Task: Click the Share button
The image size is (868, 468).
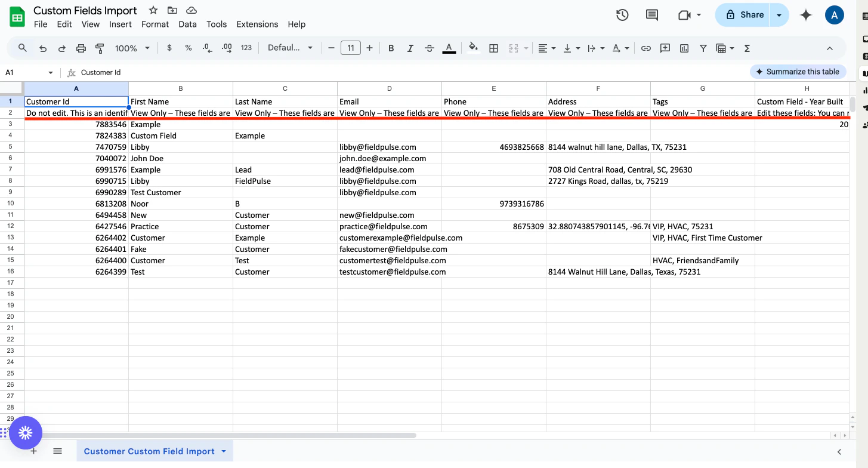Action: (742, 15)
